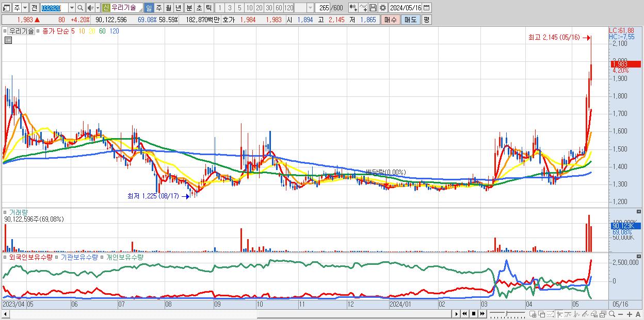Click the 평 button

[x=426, y=20]
